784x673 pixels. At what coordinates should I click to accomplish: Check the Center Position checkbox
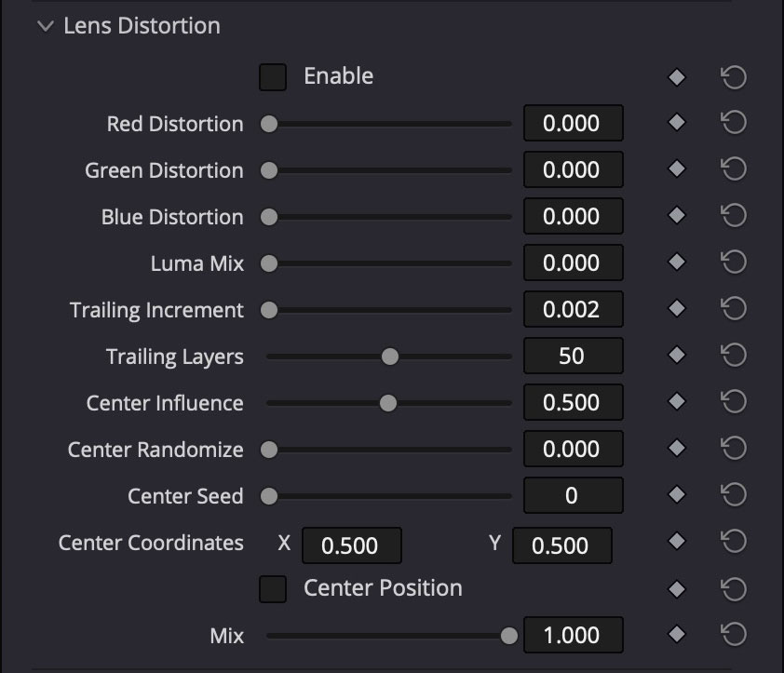pos(273,588)
